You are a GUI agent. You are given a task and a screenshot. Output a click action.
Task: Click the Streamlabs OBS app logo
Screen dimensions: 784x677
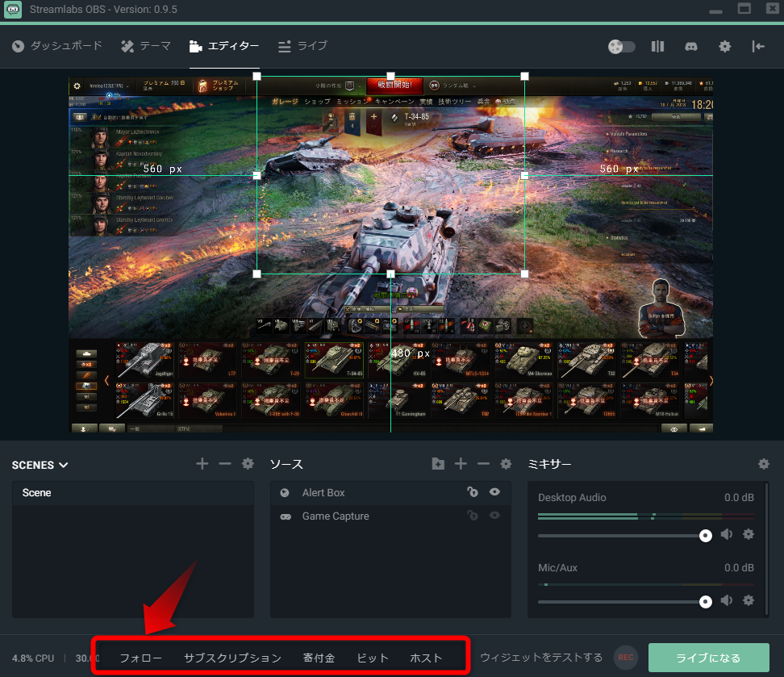(x=13, y=10)
